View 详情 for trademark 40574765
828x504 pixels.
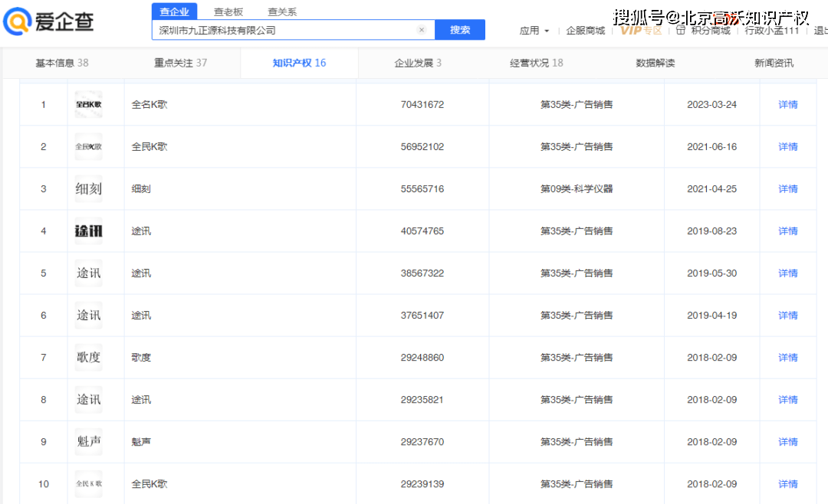787,231
